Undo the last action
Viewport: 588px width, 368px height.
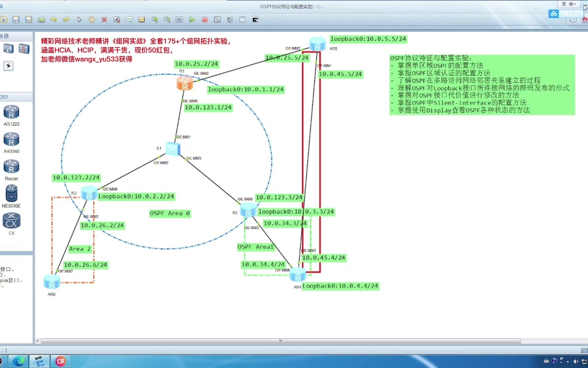(x=53, y=20)
